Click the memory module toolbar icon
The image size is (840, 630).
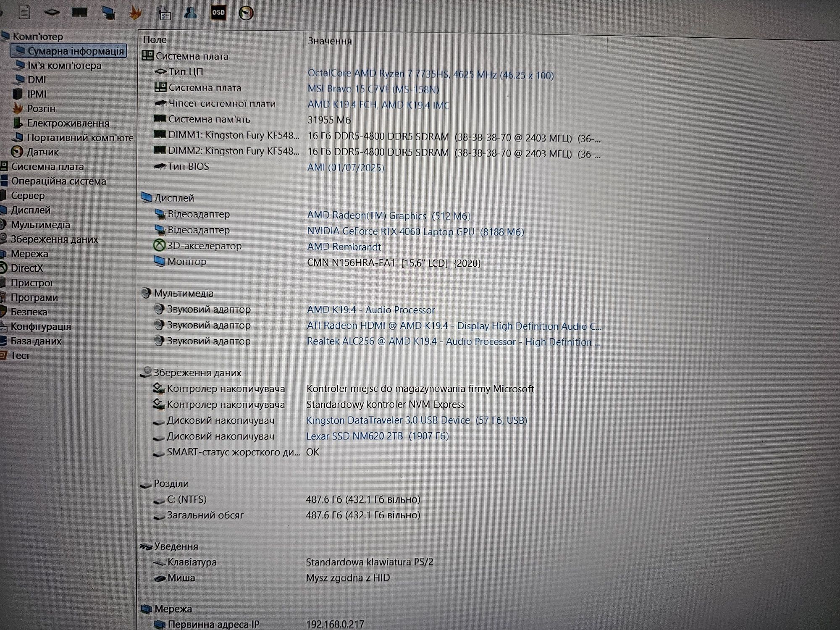click(79, 12)
